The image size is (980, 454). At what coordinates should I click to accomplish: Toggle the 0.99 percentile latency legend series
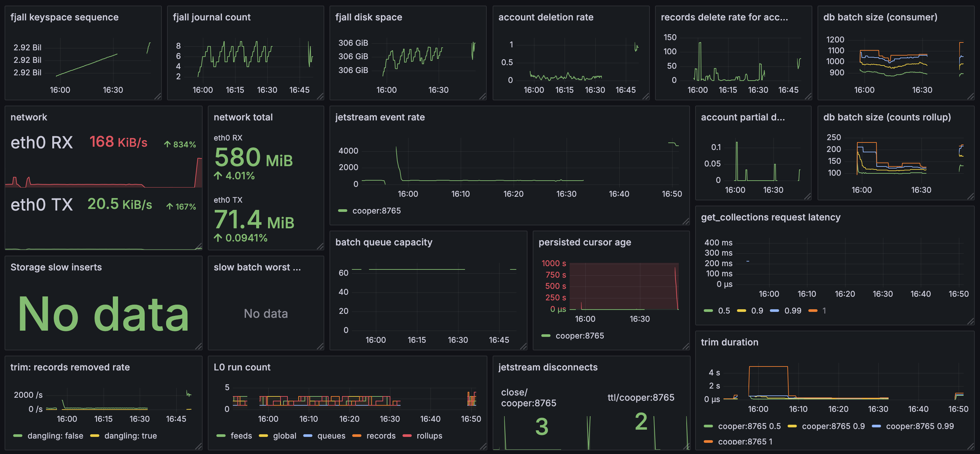pyautogui.click(x=793, y=311)
